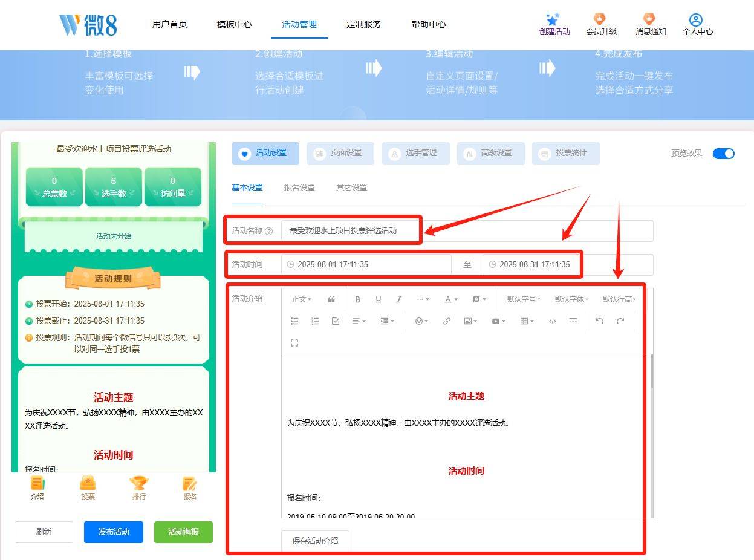754x560 pixels.
Task: Go to 用户首页 in top navigation
Action: (x=170, y=24)
